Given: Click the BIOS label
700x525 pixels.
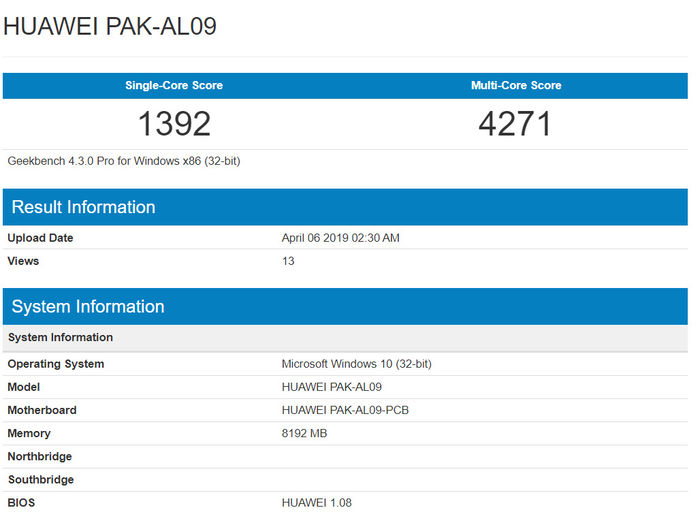Looking at the screenshot, I should [x=21, y=503].
